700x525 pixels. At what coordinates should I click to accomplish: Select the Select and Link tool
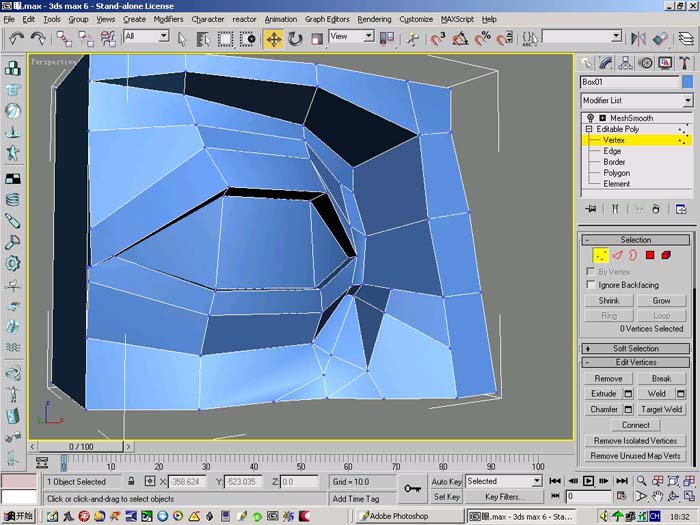coord(64,39)
